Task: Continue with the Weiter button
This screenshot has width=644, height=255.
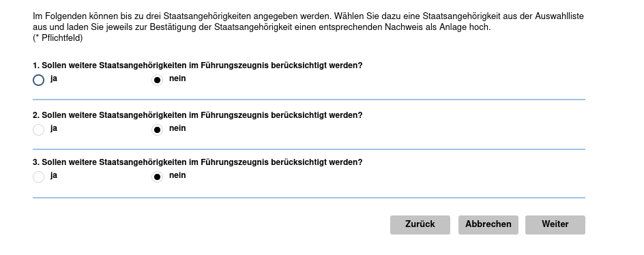Action: click(x=555, y=225)
